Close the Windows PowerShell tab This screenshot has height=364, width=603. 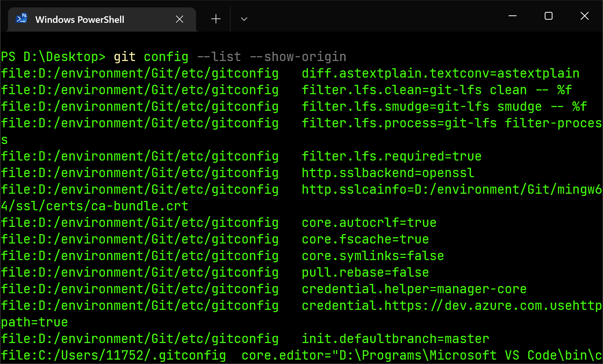point(180,19)
